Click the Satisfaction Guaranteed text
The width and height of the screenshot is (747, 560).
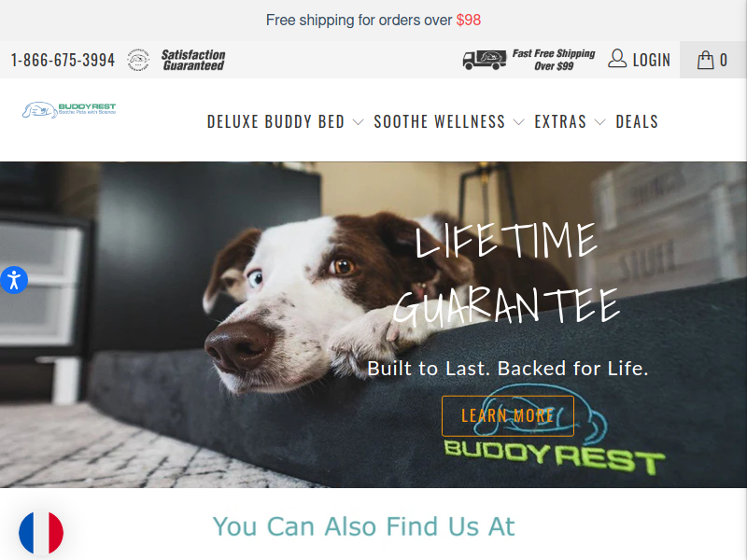(193, 60)
